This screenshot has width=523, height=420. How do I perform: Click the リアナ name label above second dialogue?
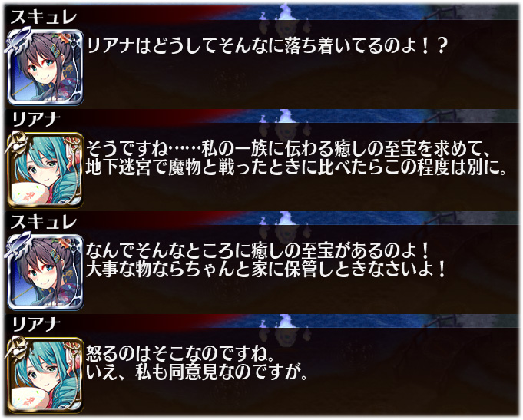click(x=36, y=120)
